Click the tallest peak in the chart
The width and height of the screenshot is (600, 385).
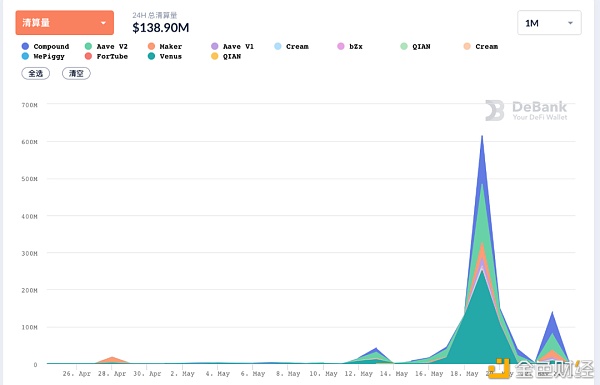482,136
